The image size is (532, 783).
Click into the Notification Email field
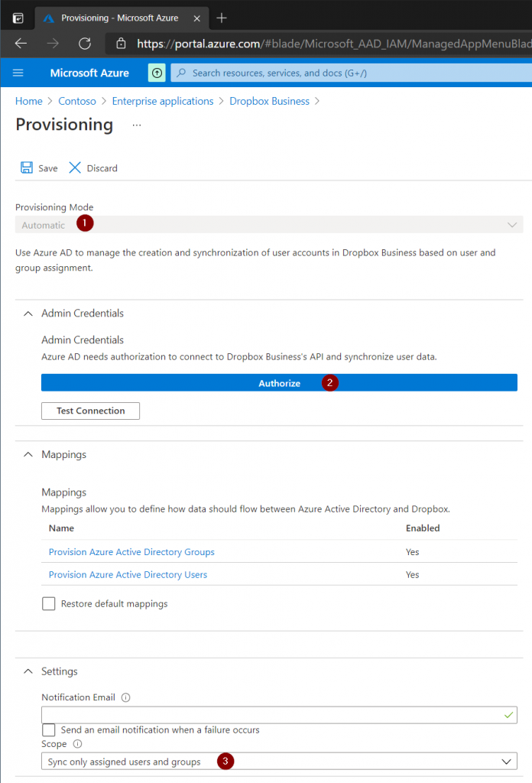pyautogui.click(x=279, y=715)
